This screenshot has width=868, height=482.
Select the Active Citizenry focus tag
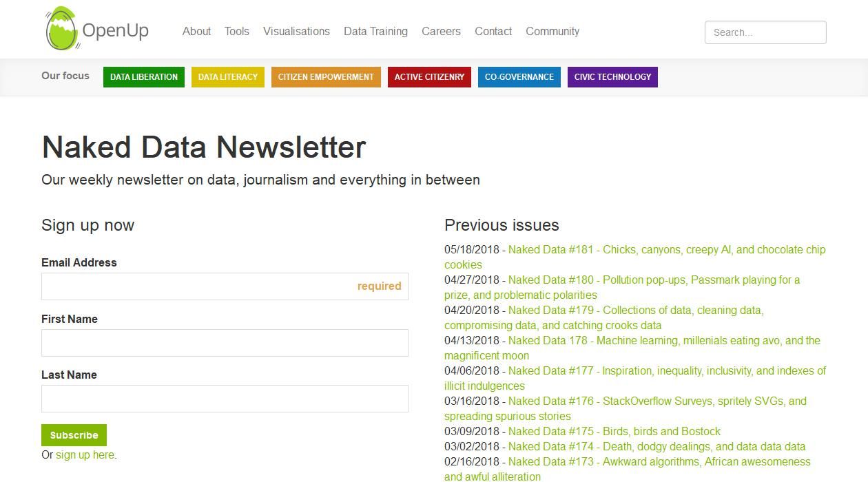[x=429, y=77]
